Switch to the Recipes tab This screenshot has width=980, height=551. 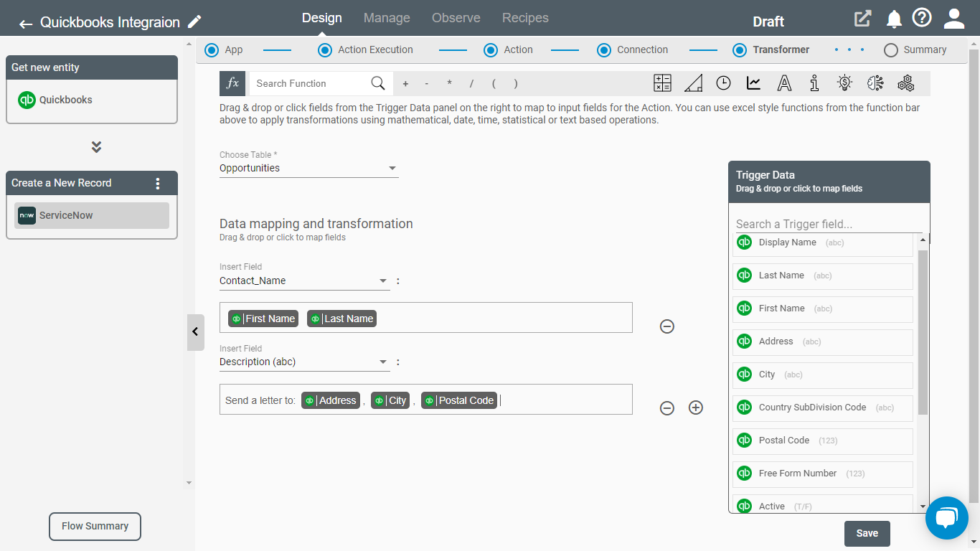tap(525, 18)
